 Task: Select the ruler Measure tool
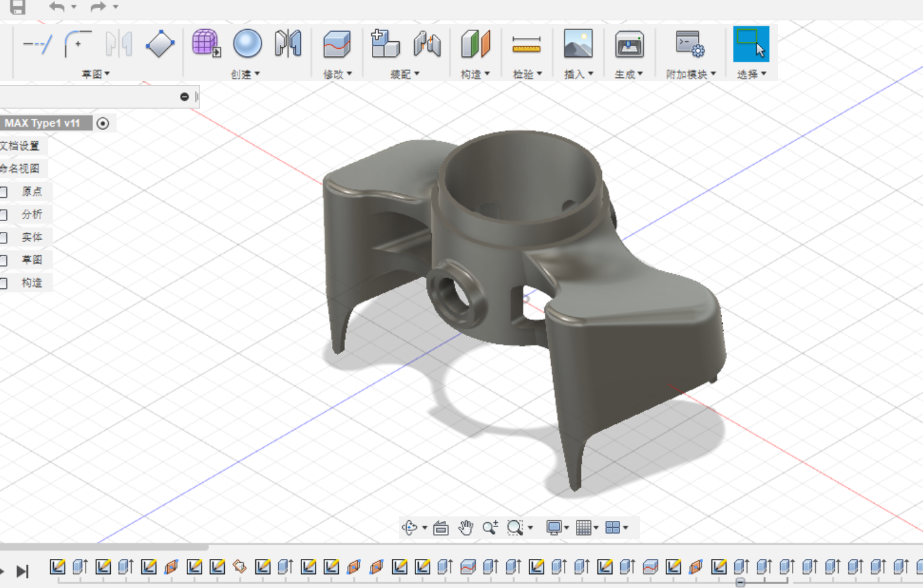pyautogui.click(x=526, y=44)
